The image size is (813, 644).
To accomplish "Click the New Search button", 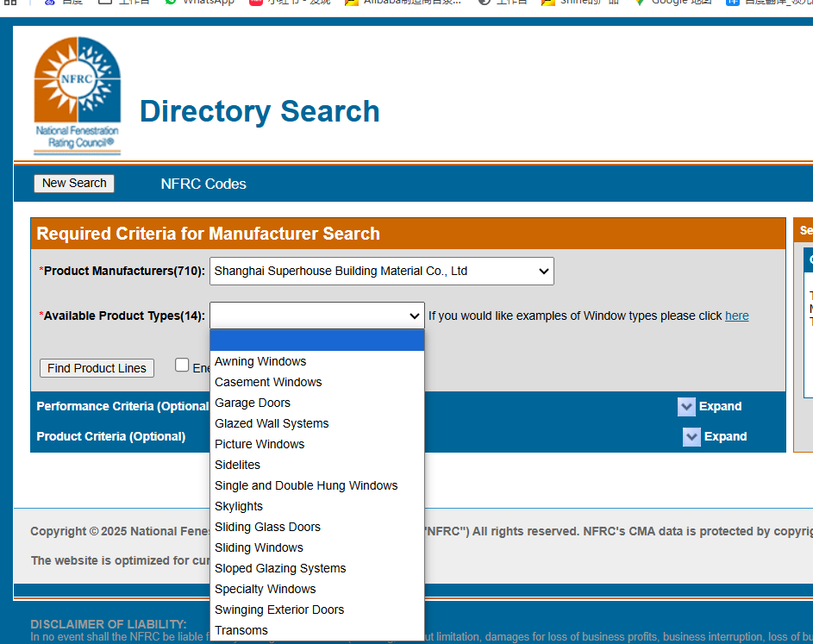I will pyautogui.click(x=74, y=183).
